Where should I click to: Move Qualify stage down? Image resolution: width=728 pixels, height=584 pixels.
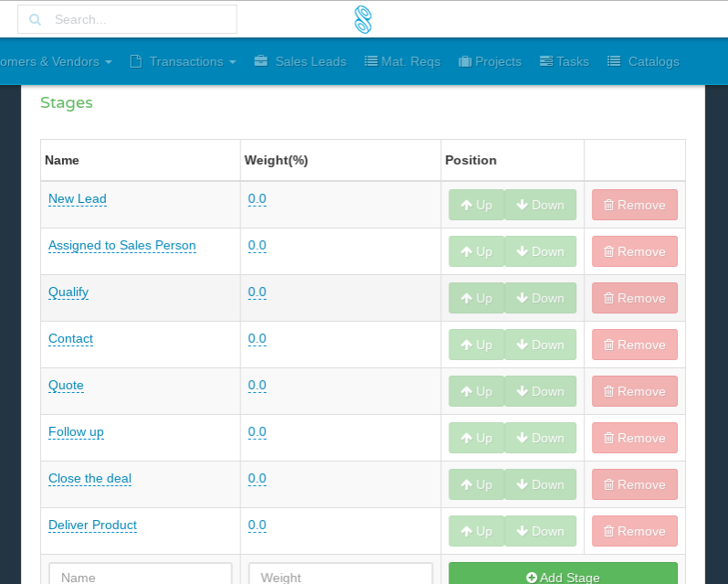(540, 298)
